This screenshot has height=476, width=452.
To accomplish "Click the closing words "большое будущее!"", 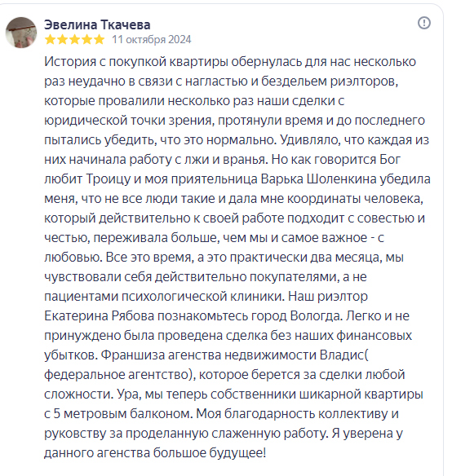I will tap(210, 453).
